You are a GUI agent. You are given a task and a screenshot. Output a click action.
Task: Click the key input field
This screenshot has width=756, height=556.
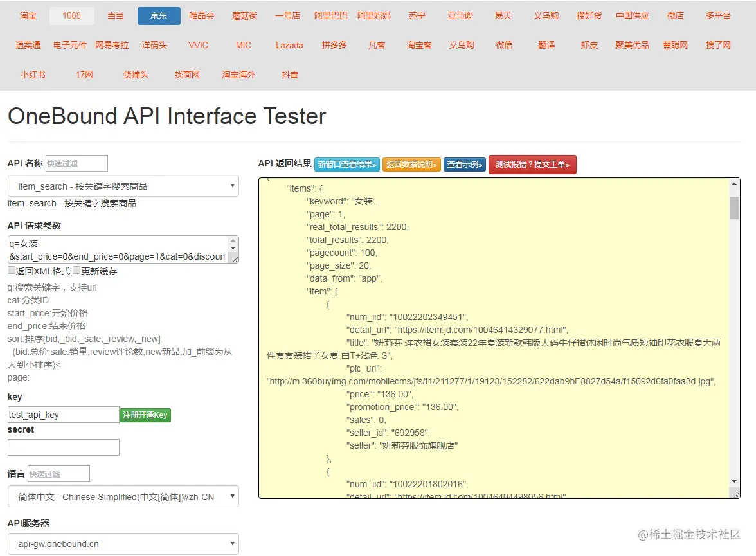[x=64, y=415]
